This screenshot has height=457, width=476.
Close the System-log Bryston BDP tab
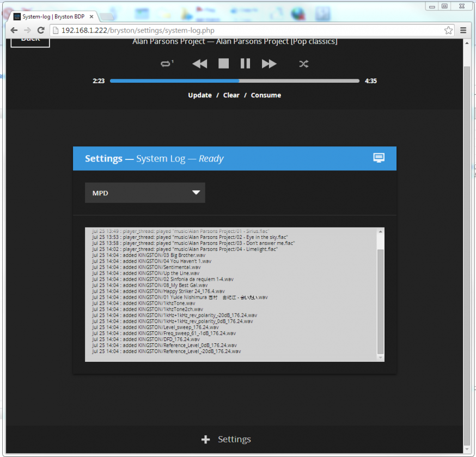(91, 17)
